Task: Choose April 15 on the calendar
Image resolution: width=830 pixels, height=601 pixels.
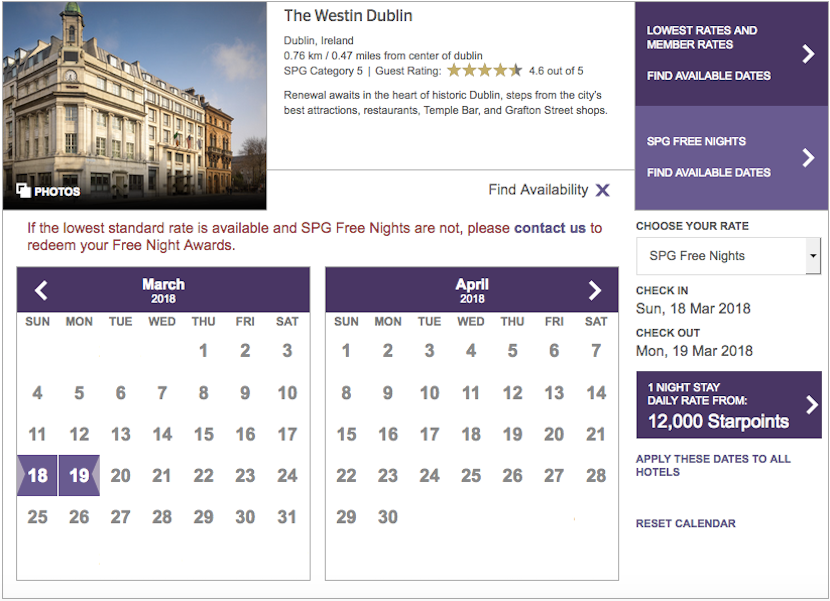Action: click(x=346, y=434)
